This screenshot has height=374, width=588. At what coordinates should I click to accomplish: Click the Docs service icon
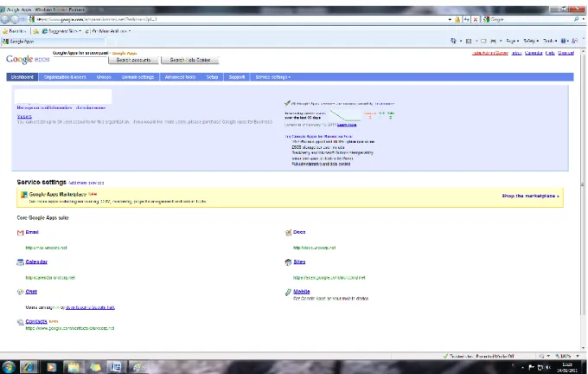coord(288,233)
